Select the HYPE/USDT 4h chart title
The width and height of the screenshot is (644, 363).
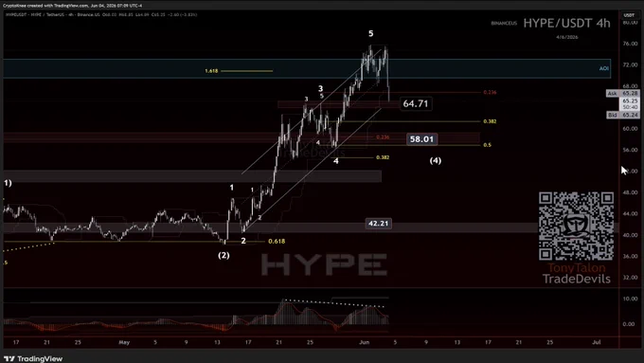point(566,24)
